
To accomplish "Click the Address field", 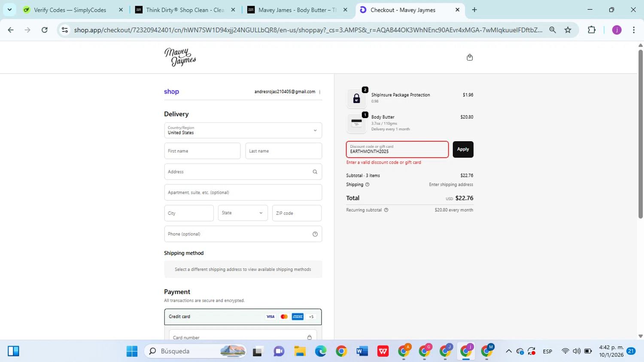I will [243, 172].
